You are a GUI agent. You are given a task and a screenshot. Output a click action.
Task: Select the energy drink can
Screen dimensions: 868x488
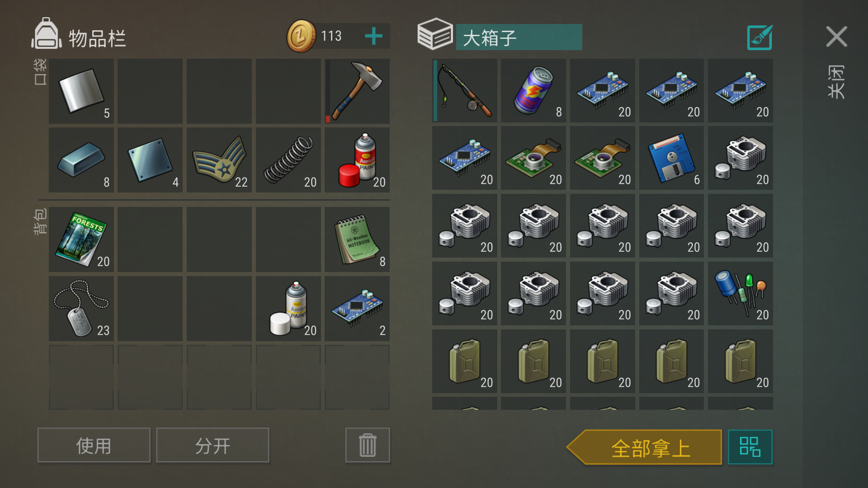533,90
